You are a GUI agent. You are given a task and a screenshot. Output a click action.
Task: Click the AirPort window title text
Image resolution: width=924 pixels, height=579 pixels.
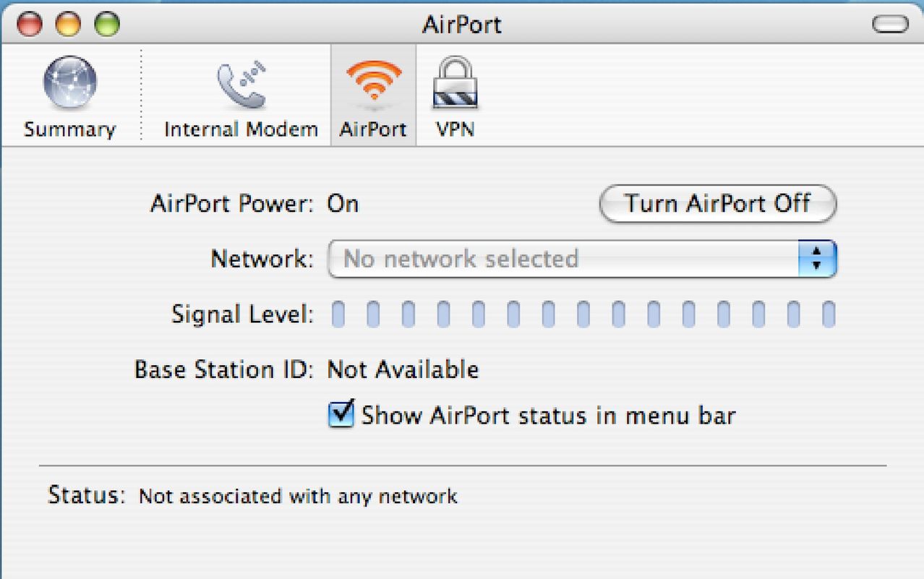462,26
